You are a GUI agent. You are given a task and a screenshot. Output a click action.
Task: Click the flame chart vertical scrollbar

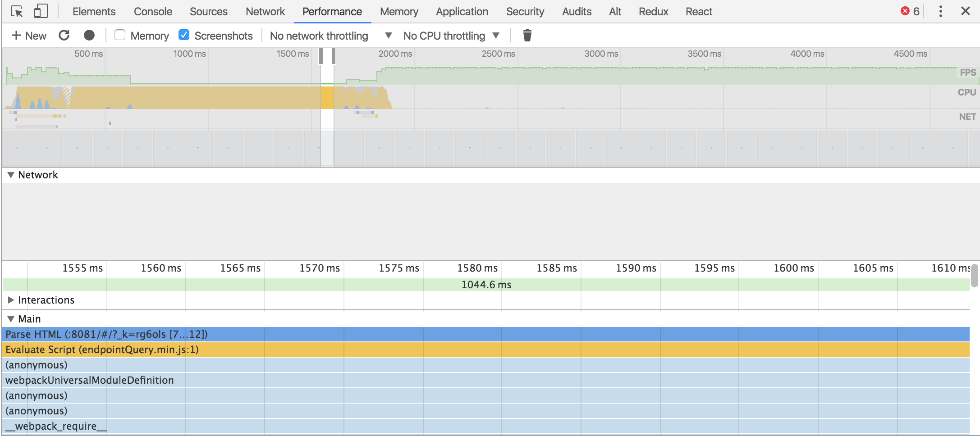pyautogui.click(x=975, y=276)
